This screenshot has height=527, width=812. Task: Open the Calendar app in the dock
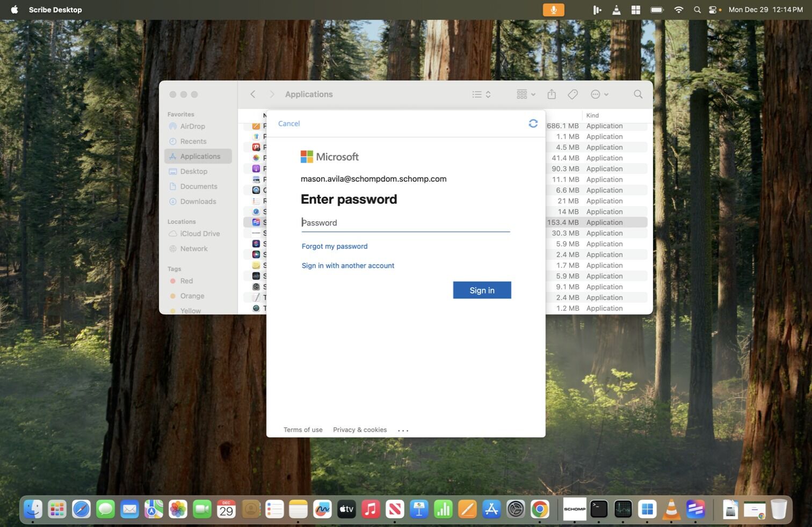tap(226, 509)
